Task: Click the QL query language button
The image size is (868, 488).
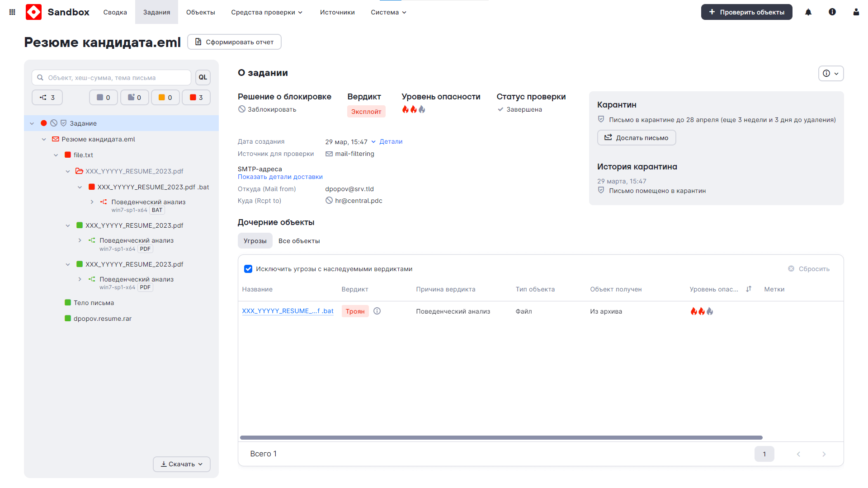Action: point(203,77)
